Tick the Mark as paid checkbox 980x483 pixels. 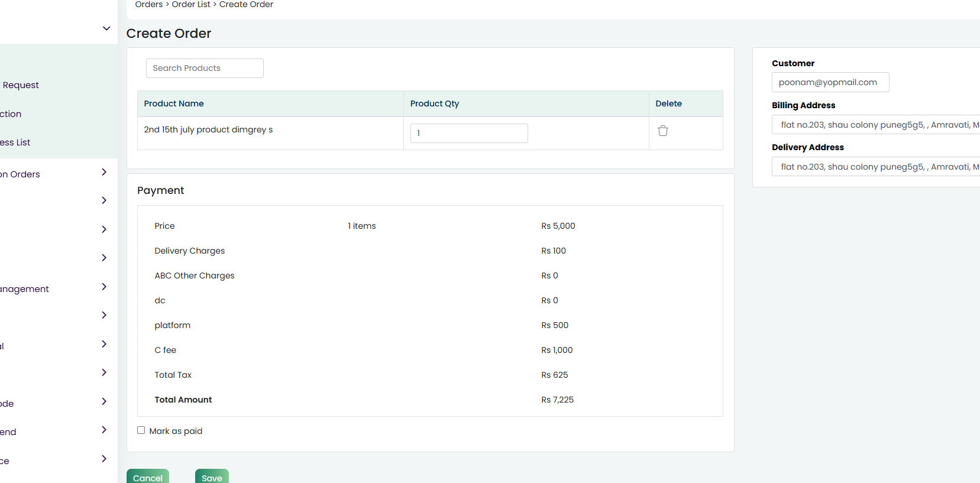(x=141, y=430)
